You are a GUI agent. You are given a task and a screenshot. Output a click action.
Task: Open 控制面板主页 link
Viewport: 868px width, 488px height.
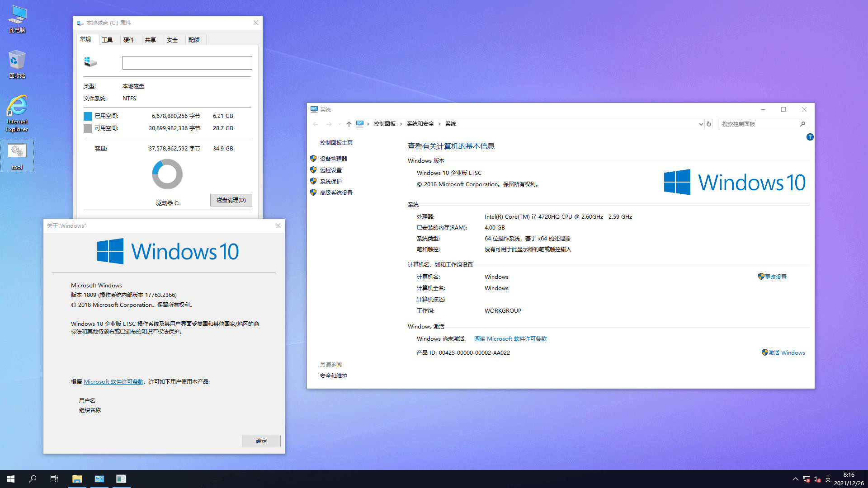[336, 143]
